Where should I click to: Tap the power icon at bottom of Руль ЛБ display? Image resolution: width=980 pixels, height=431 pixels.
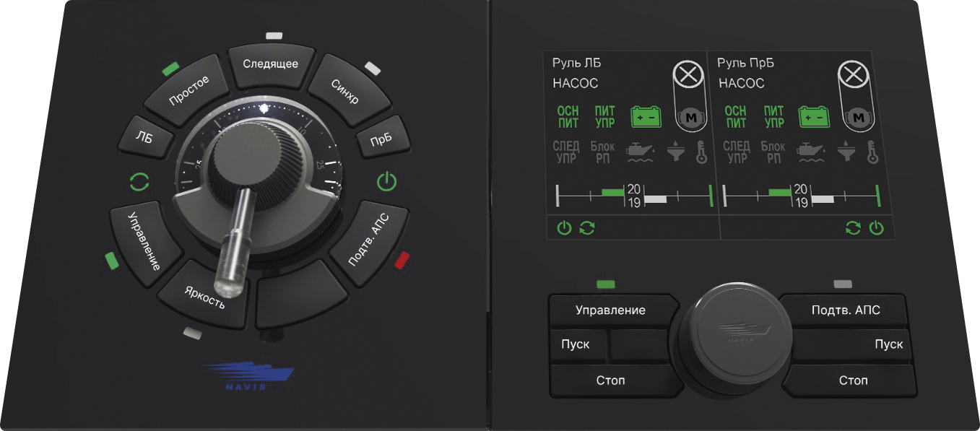(564, 229)
